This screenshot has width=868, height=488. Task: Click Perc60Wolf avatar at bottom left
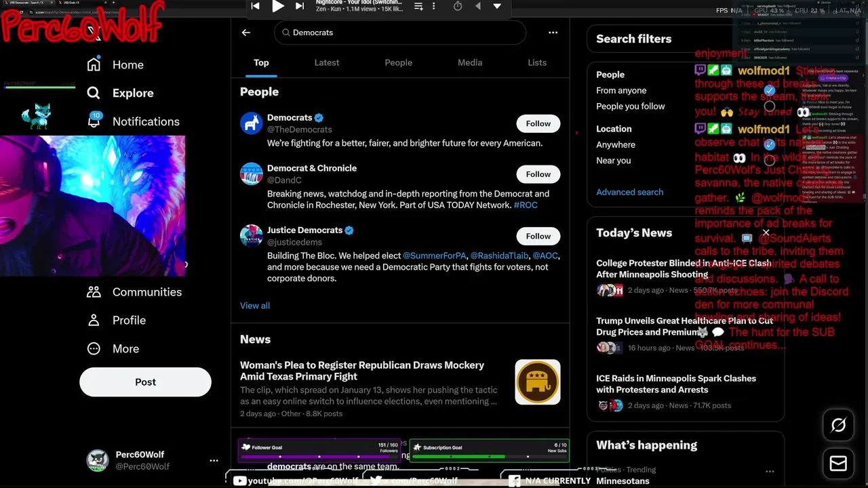click(98, 460)
